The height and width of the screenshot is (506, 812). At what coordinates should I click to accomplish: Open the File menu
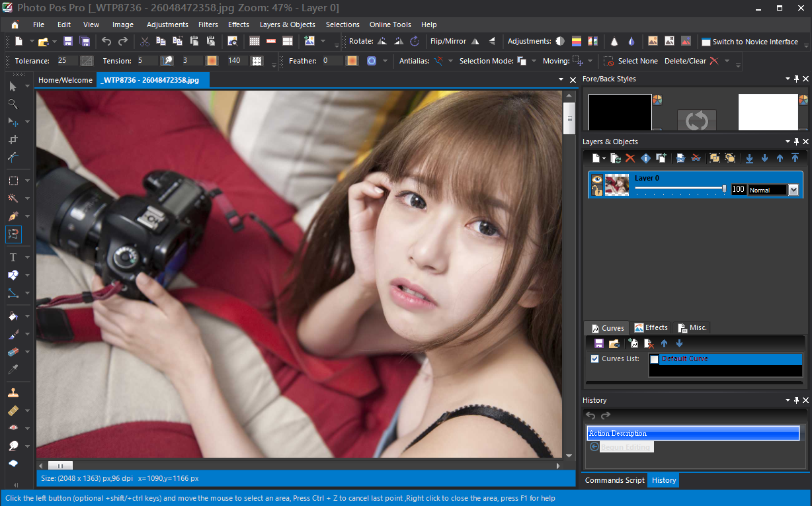38,24
